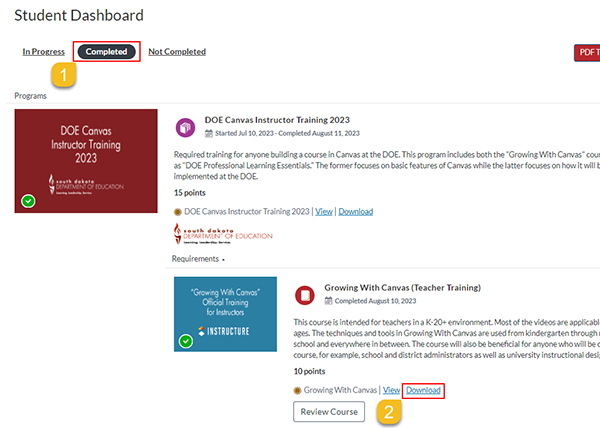
Task: Open the In Progress tab
Action: (44, 52)
